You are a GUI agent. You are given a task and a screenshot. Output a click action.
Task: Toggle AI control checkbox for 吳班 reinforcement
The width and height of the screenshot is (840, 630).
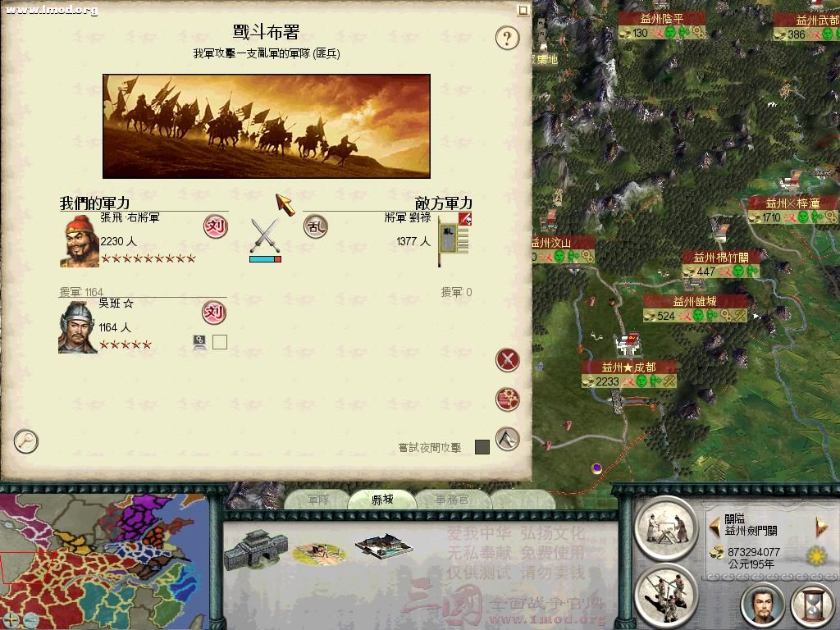[x=220, y=342]
